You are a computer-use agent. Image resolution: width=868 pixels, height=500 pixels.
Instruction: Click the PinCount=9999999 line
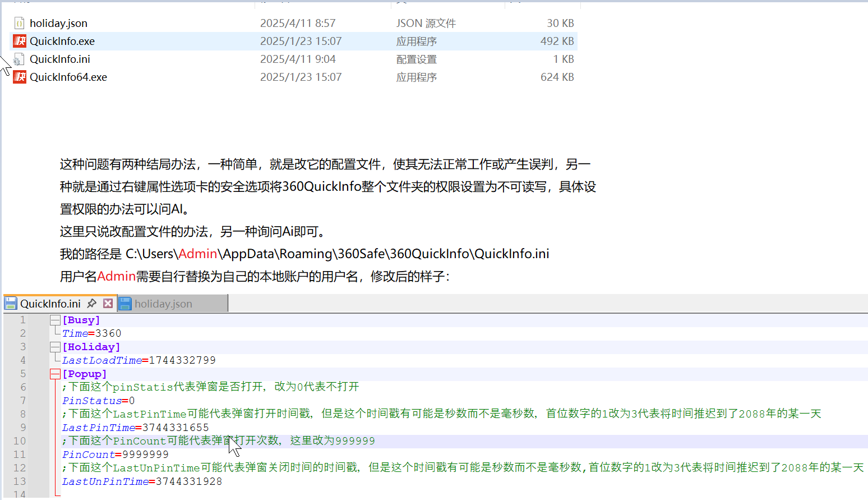[x=116, y=455]
